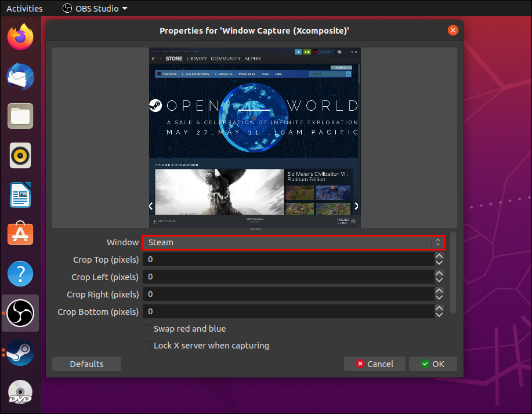This screenshot has width=532, height=414.
Task: Expand the Window dropdown showing Steam
Action: click(294, 242)
